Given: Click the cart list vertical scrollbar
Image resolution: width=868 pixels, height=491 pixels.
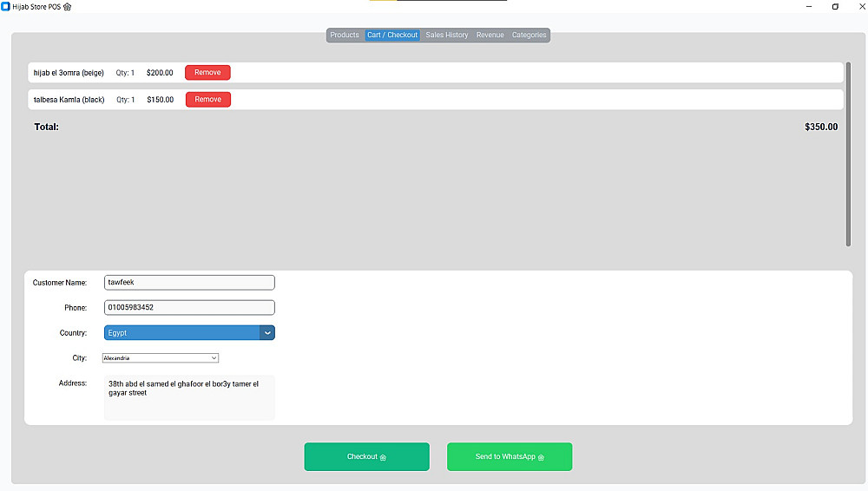Looking at the screenshot, I should (x=848, y=154).
